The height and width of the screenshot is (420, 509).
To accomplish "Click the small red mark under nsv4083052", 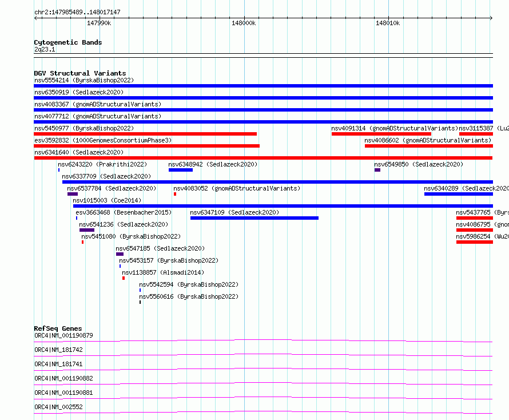I will [x=175, y=194].
